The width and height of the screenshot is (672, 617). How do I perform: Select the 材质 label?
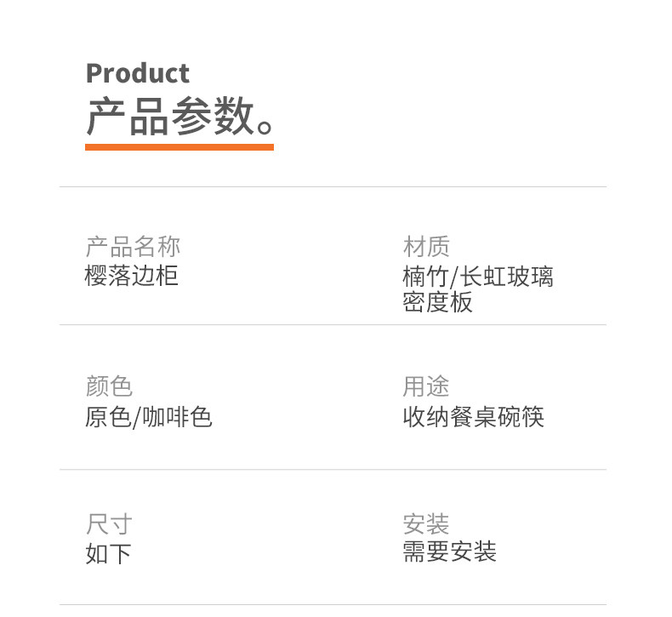[426, 247]
